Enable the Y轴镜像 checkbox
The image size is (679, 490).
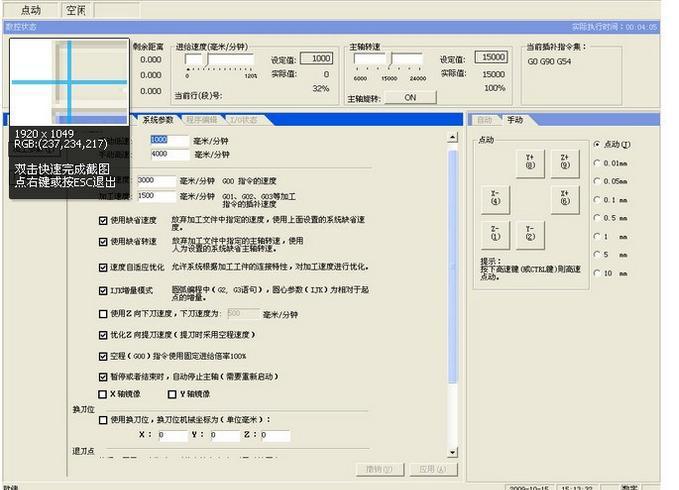pyautogui.click(x=172, y=394)
